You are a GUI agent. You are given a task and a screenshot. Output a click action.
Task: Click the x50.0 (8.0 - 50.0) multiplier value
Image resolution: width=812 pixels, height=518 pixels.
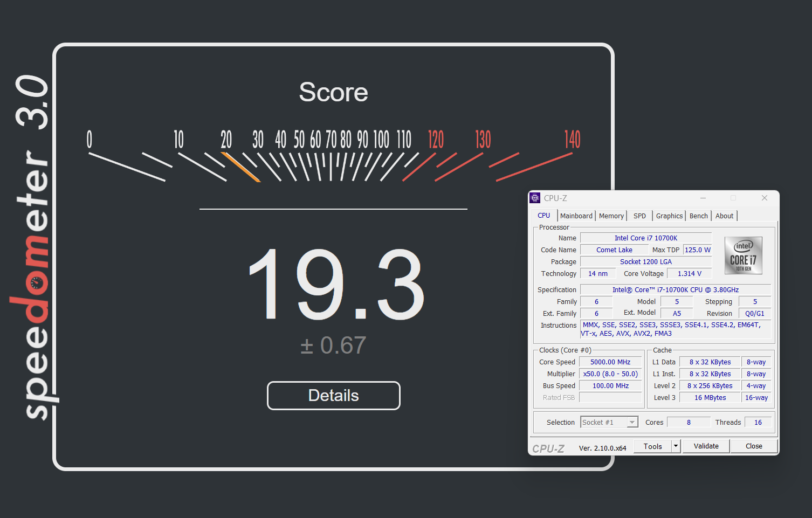click(610, 374)
